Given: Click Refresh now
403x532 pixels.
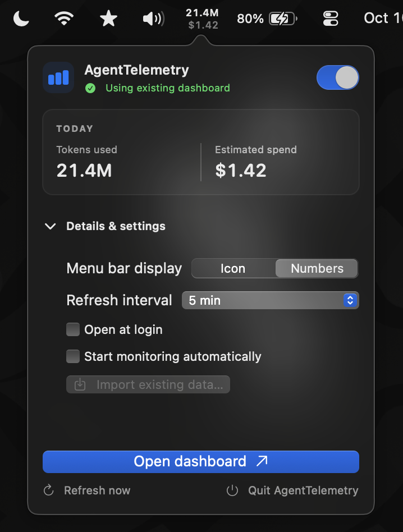Looking at the screenshot, I should click(x=87, y=490).
